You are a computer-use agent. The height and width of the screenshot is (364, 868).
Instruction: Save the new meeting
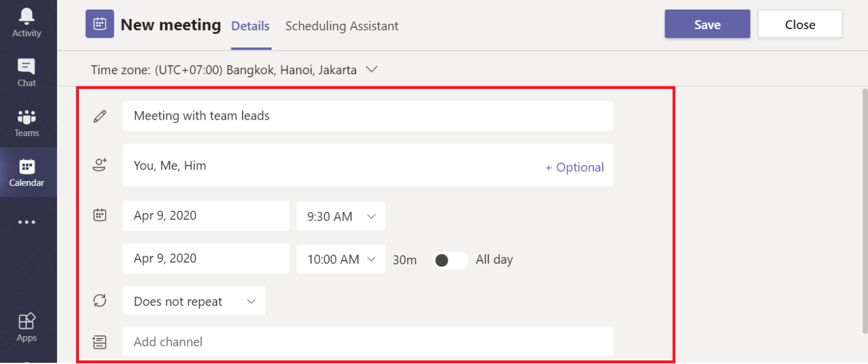tap(707, 24)
